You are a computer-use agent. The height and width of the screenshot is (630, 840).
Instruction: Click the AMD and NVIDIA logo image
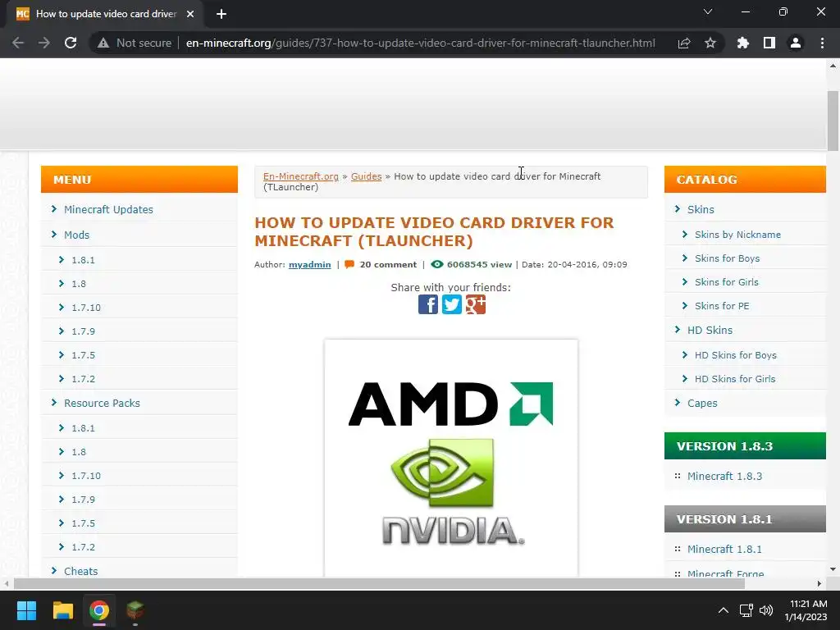point(451,458)
